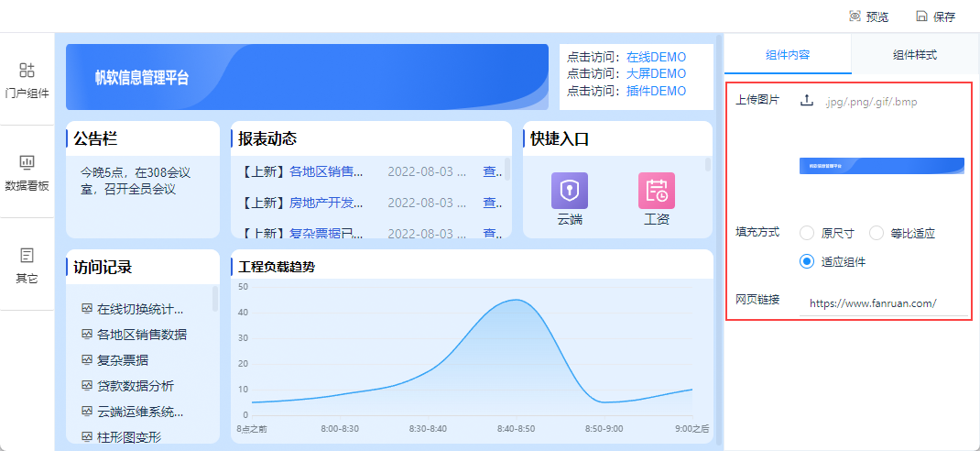The height and width of the screenshot is (451, 980).
Task: Click the 工程负载趋势 chart title
Action: (277, 267)
